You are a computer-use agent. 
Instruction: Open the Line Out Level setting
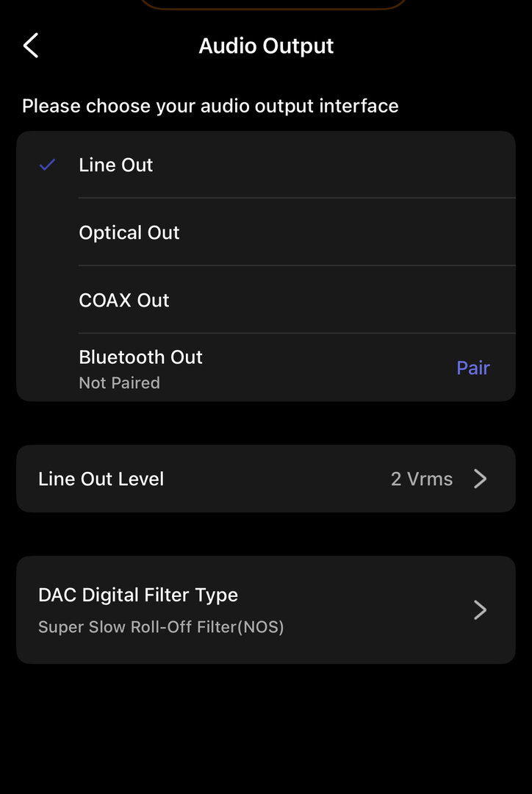(101, 479)
